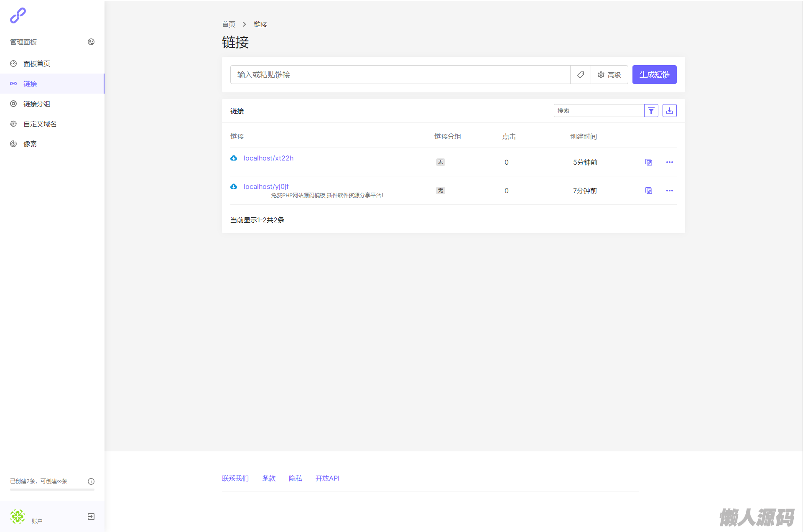
Task: Open more options for localhost/xt22h
Action: [x=669, y=162]
